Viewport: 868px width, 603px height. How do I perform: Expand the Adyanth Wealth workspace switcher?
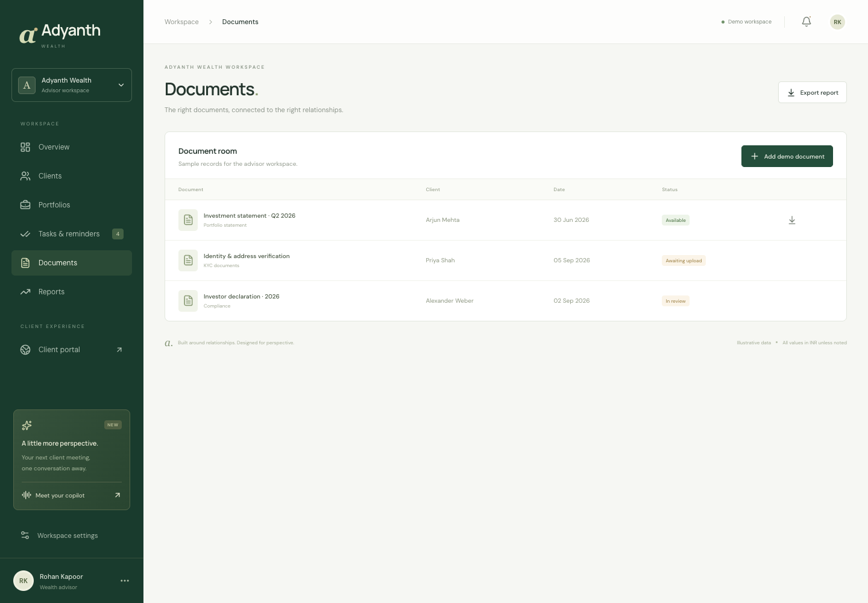coord(72,85)
